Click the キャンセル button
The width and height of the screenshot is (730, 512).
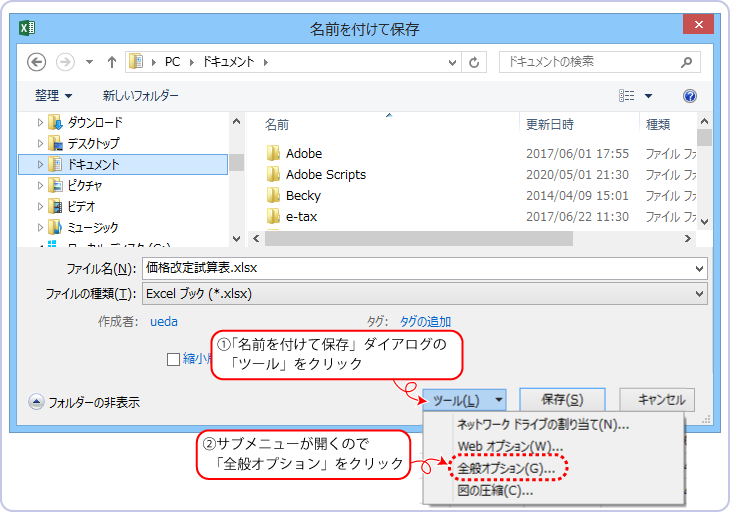(x=657, y=400)
